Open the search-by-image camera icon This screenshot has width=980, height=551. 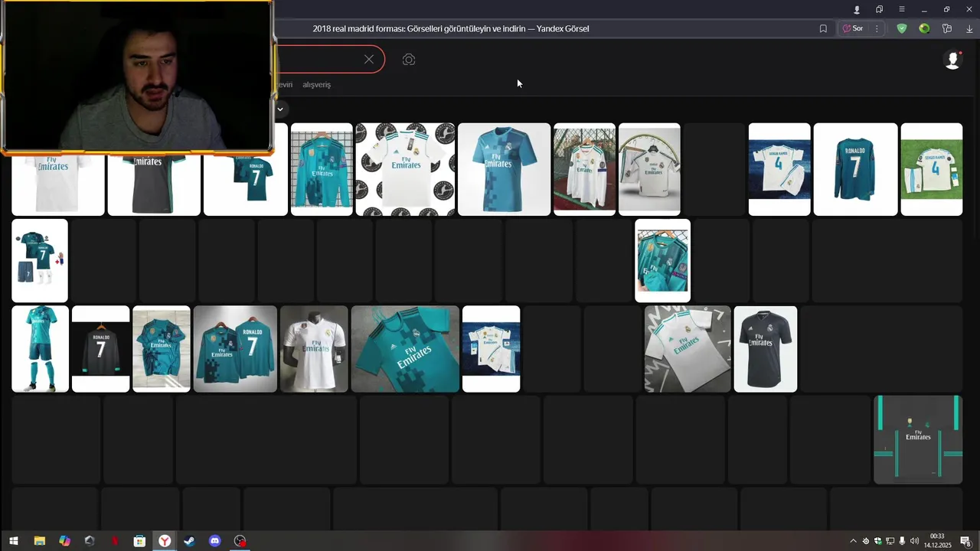409,60
